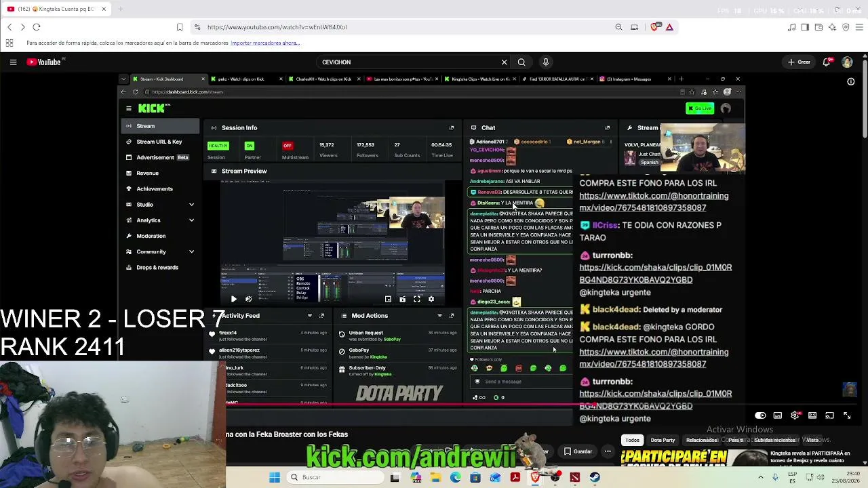This screenshot has height=488, width=868.
Task: Enter Stream Preview fullscreen
Action: point(416,299)
